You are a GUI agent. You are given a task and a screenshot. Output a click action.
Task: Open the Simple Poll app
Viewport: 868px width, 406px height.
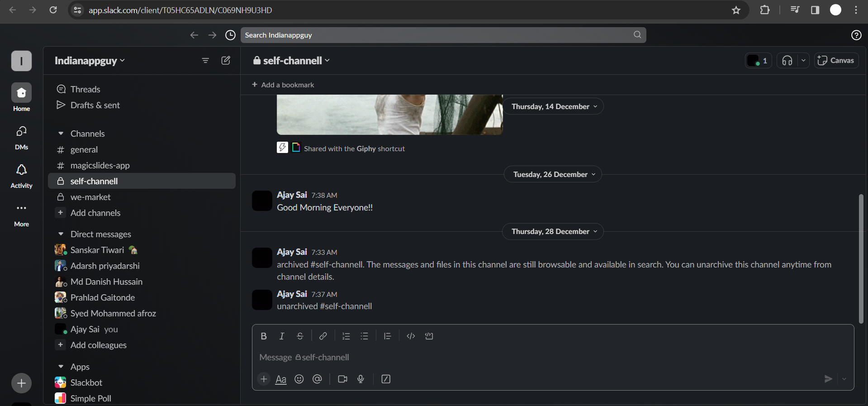click(142, 398)
